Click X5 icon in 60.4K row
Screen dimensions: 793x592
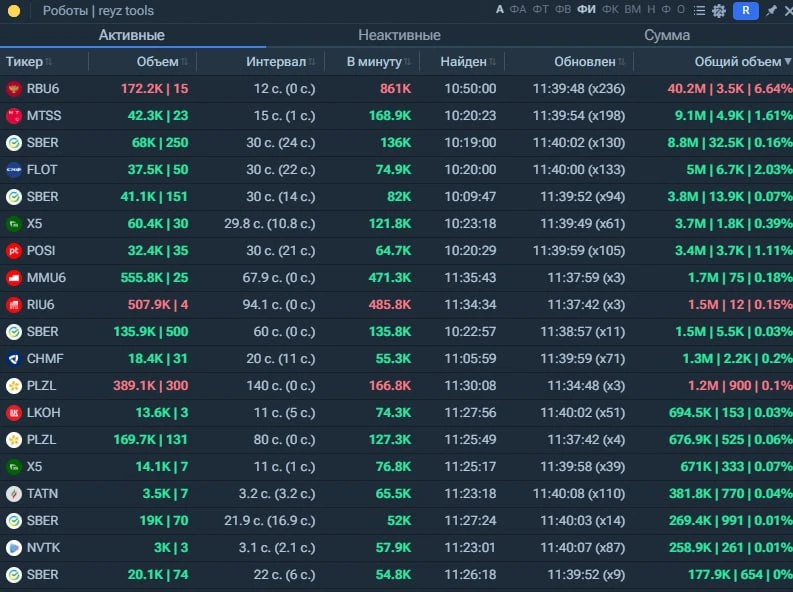[x=14, y=224]
